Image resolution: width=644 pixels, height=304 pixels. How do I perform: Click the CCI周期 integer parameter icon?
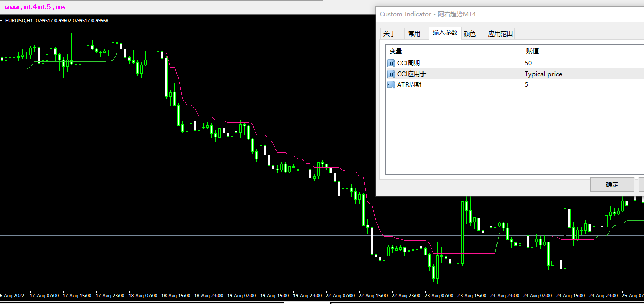click(391, 63)
